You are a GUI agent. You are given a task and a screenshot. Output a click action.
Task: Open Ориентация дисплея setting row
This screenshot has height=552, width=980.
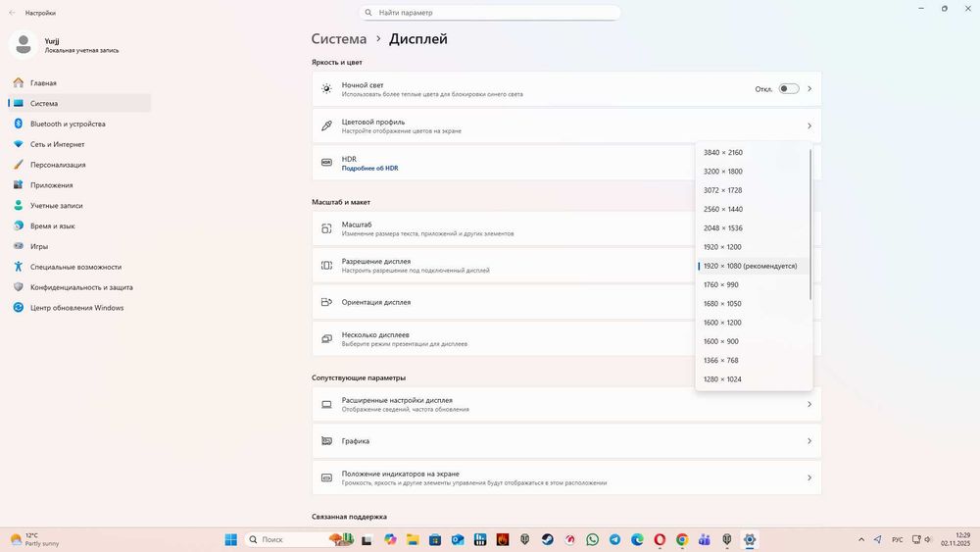tap(566, 302)
